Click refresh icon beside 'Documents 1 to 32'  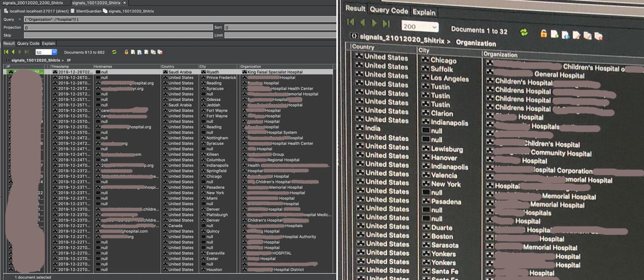[524, 33]
